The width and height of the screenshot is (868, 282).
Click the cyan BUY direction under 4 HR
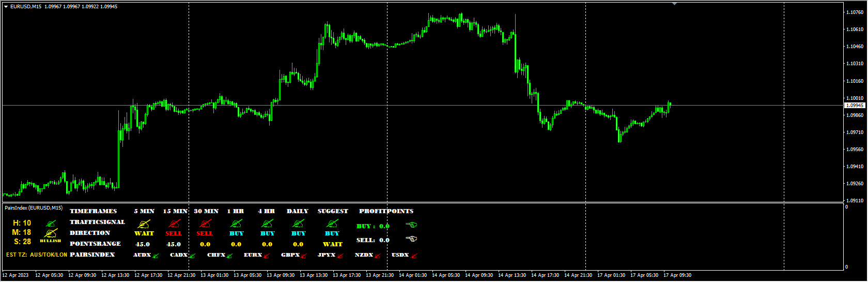[268, 233]
